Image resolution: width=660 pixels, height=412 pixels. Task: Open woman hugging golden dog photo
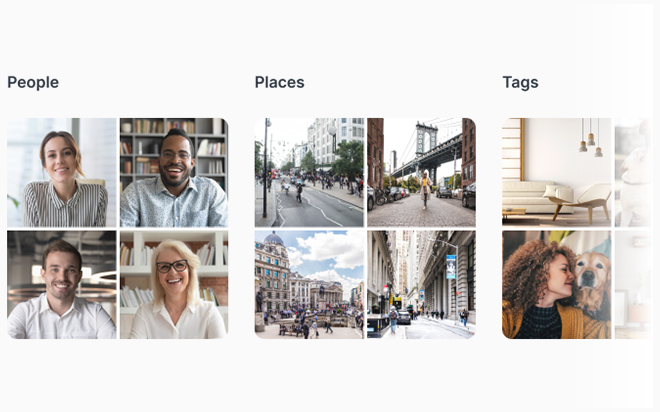(556, 284)
